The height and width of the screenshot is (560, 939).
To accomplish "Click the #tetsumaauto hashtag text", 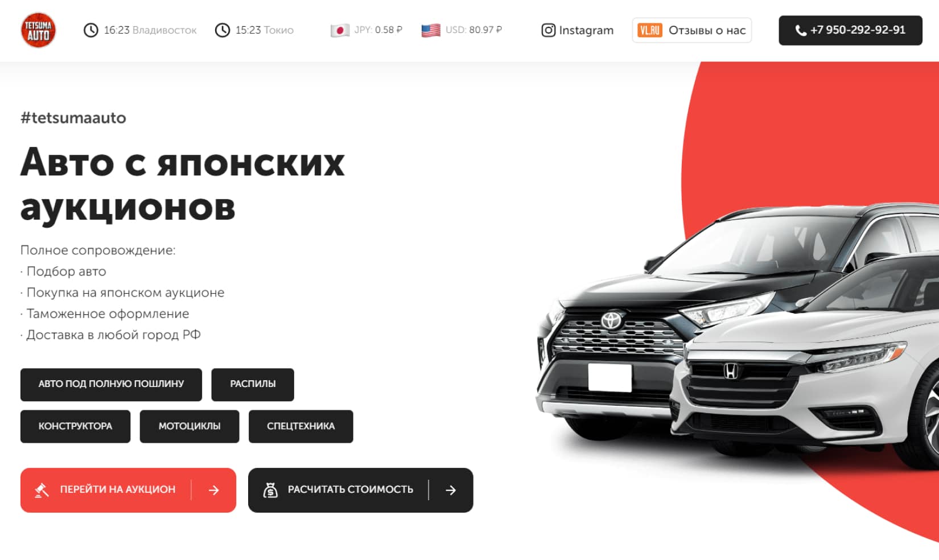I will [x=73, y=118].
